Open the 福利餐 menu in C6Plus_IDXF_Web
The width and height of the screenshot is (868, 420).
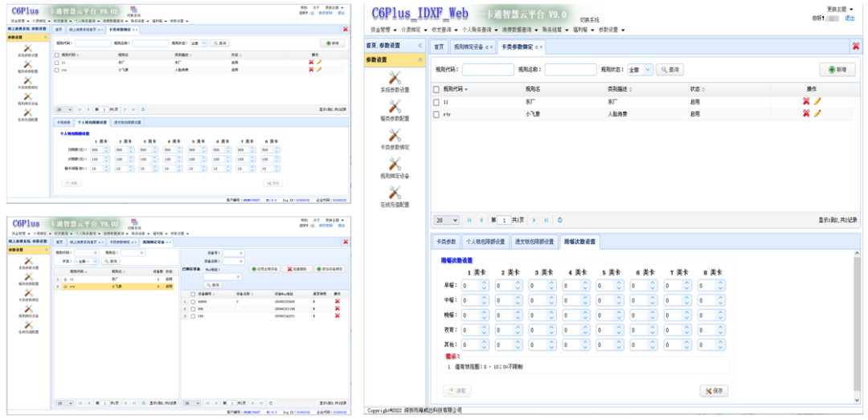tap(584, 30)
